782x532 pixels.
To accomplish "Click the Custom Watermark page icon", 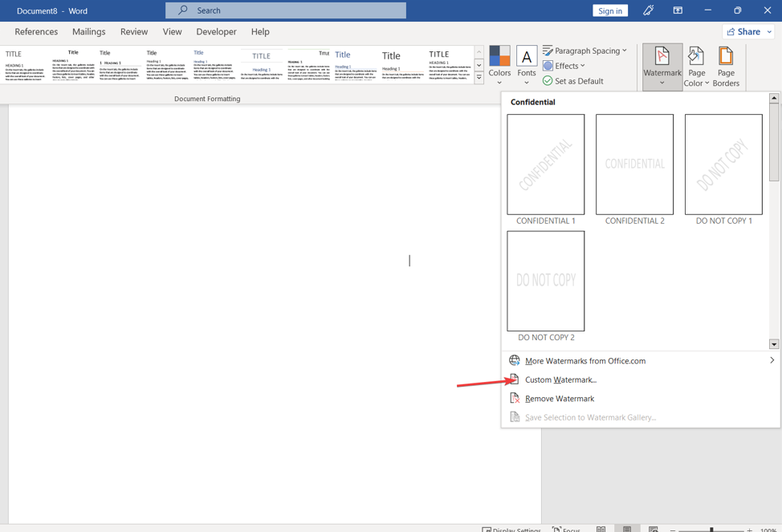I will click(x=514, y=380).
